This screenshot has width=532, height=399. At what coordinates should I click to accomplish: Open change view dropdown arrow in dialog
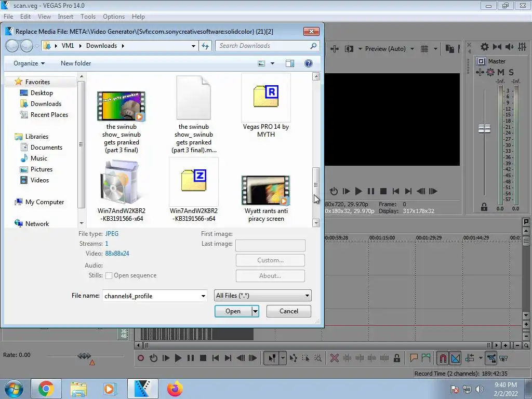click(272, 63)
